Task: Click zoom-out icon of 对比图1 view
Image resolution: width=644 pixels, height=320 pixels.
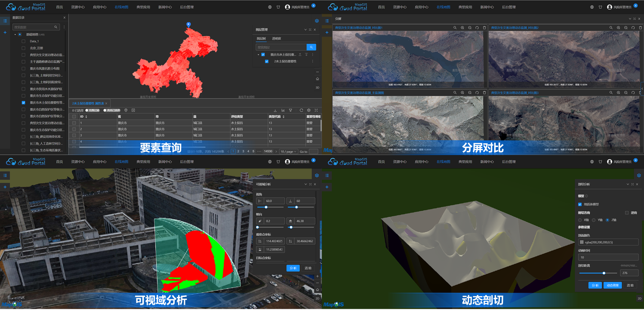Action: (x=470, y=28)
